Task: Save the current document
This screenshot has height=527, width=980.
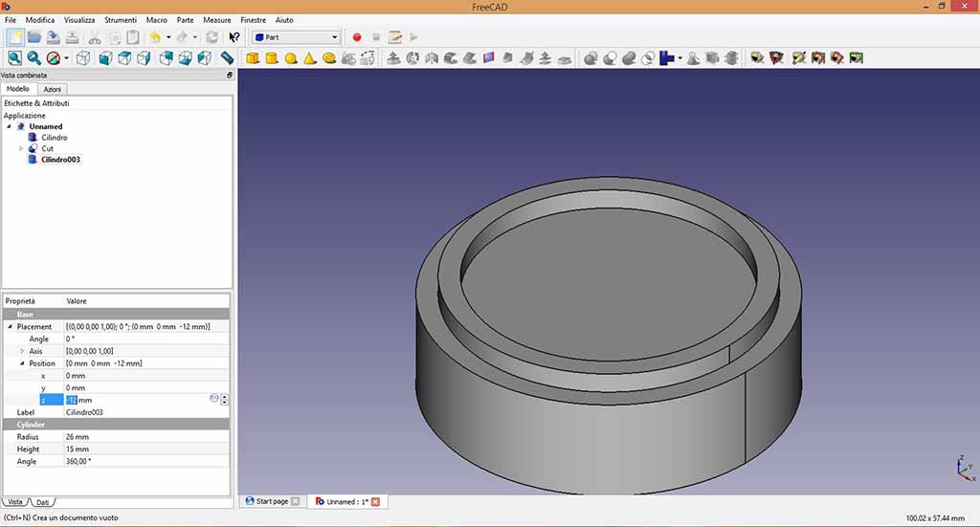Action: (54, 37)
